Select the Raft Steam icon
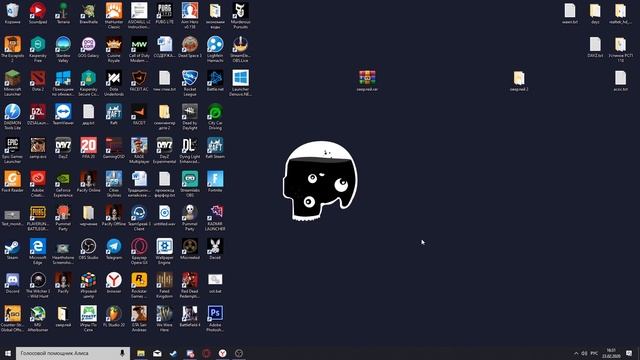The image size is (640, 360). point(215,149)
